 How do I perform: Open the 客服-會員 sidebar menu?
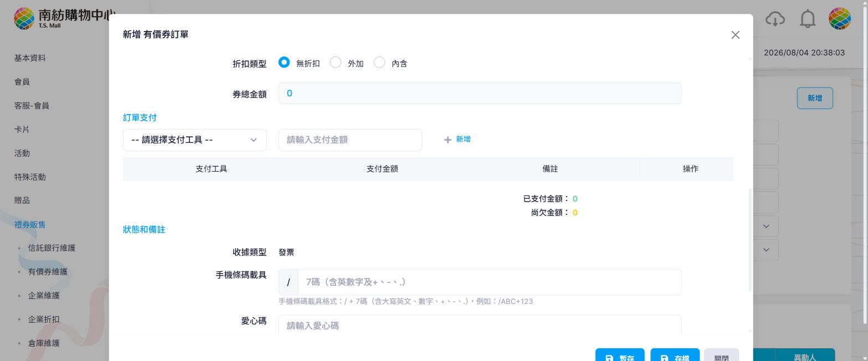coord(32,106)
